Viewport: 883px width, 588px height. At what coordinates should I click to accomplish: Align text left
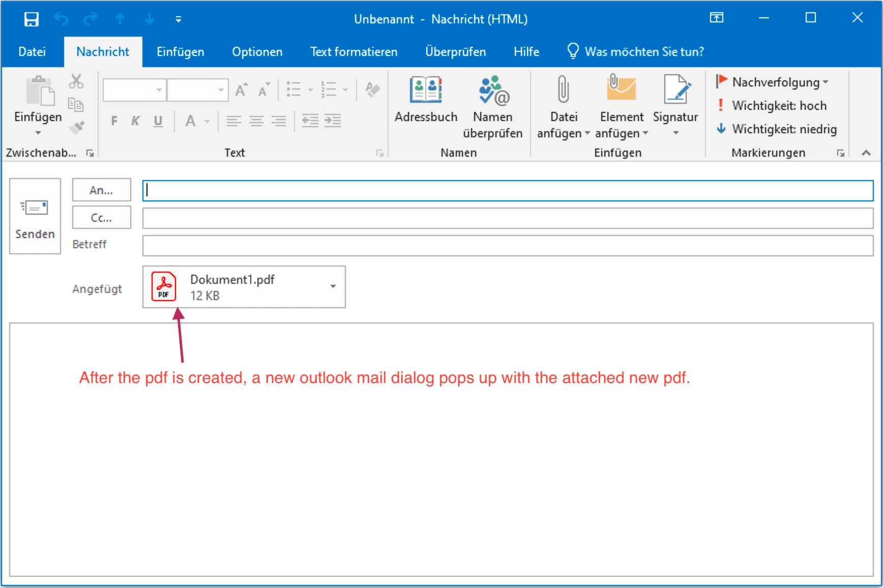coord(234,121)
